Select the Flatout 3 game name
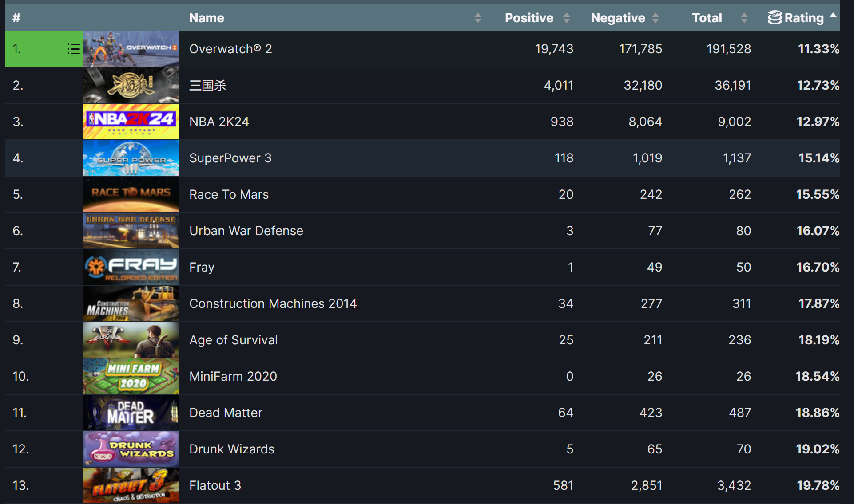The height and width of the screenshot is (504, 854). [x=215, y=485]
